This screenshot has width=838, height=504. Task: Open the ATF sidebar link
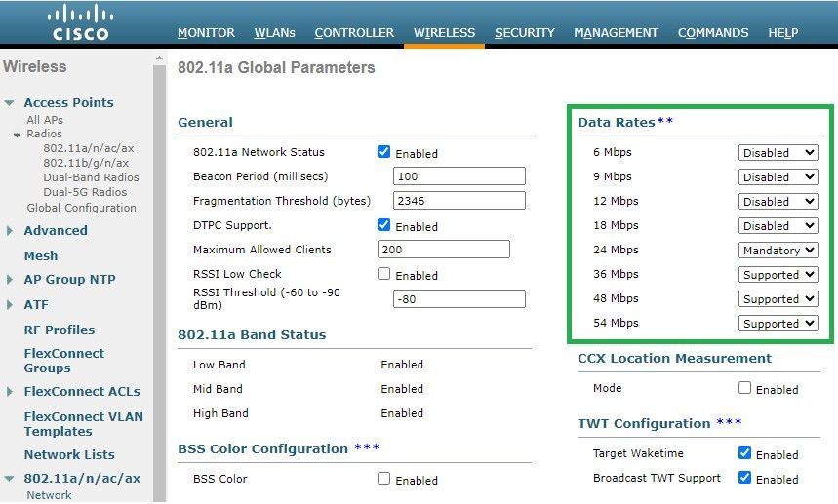[36, 305]
